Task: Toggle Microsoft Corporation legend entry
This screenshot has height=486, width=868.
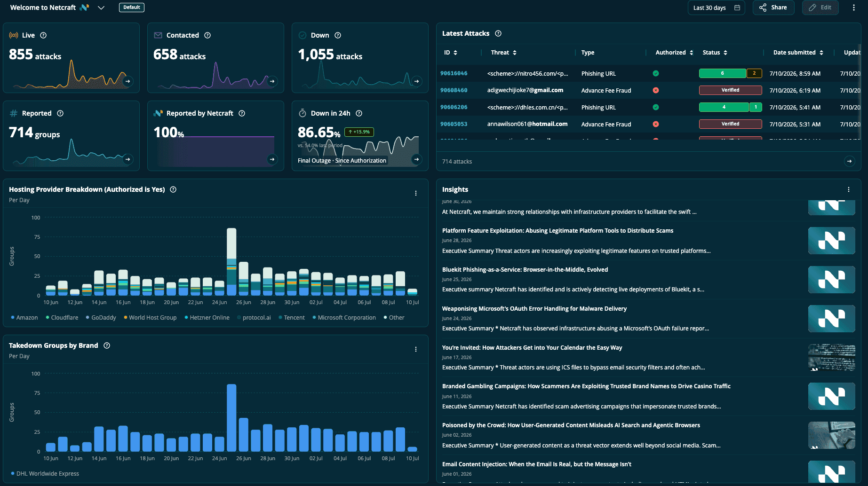Action: pos(344,318)
